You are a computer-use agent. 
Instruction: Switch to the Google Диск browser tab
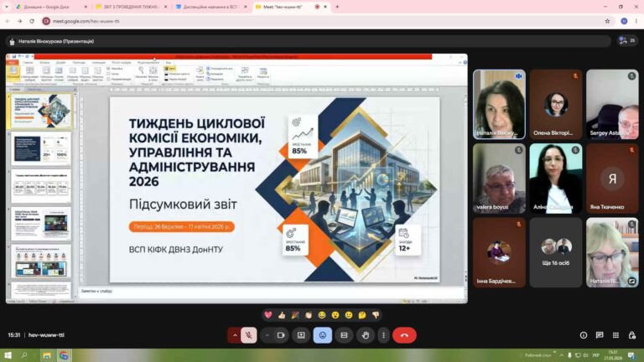point(51,7)
